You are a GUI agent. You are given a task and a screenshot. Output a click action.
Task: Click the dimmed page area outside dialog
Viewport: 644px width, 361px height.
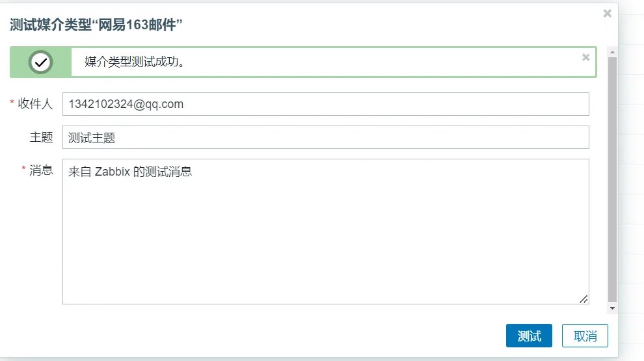coord(630,195)
